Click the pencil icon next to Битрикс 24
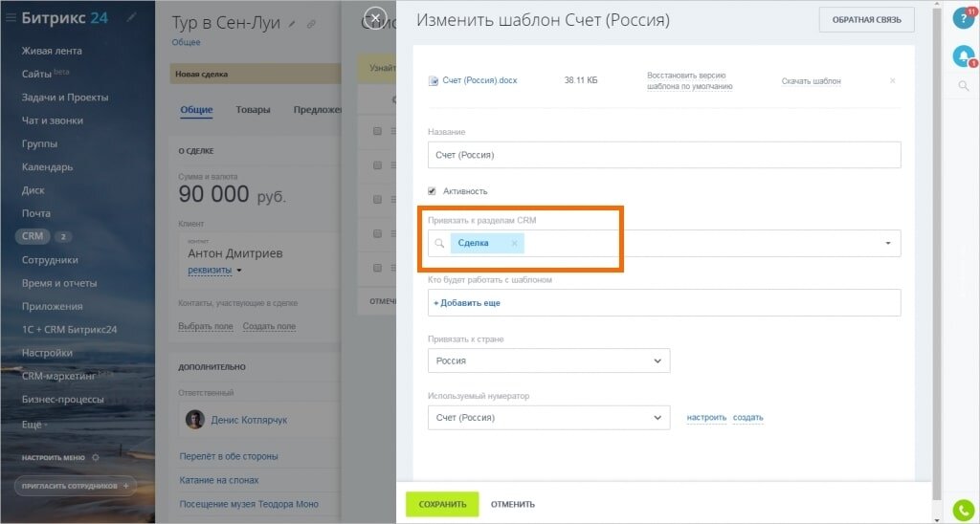980x524 pixels. click(131, 18)
